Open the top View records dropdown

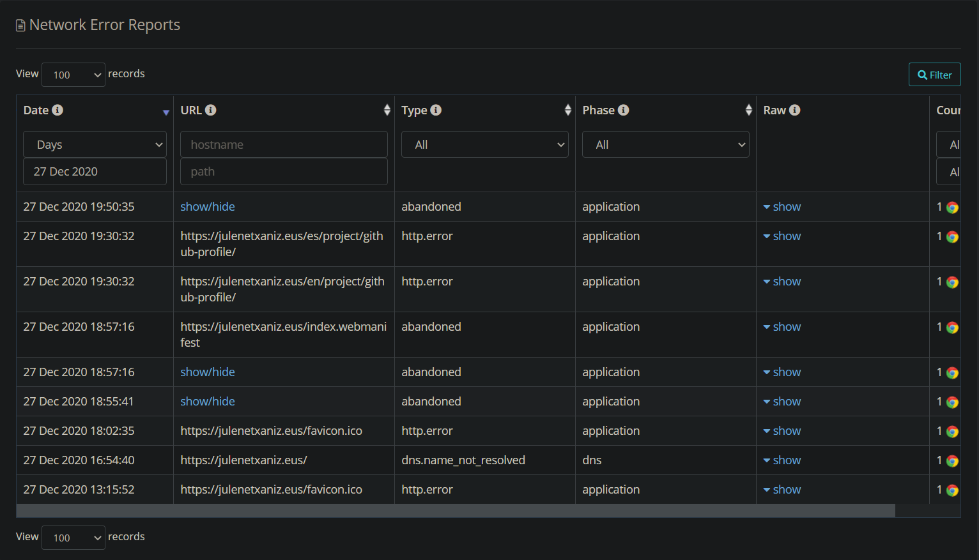pyautogui.click(x=73, y=75)
